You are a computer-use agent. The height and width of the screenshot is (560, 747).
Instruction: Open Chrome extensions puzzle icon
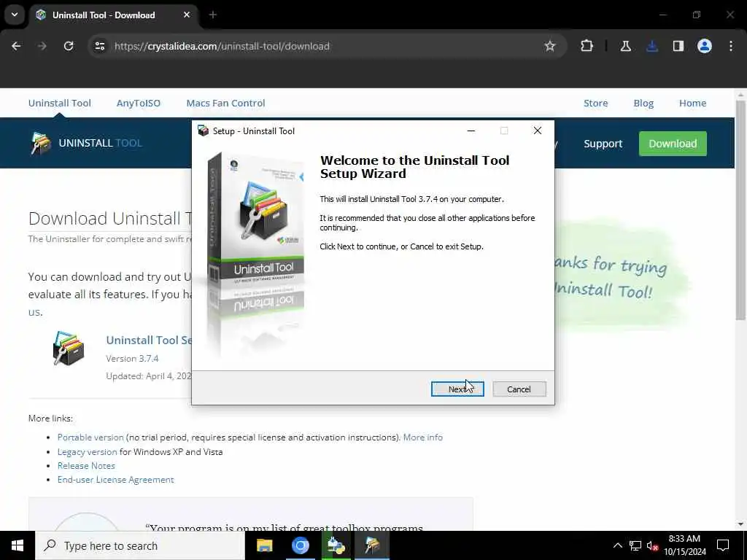(x=587, y=46)
